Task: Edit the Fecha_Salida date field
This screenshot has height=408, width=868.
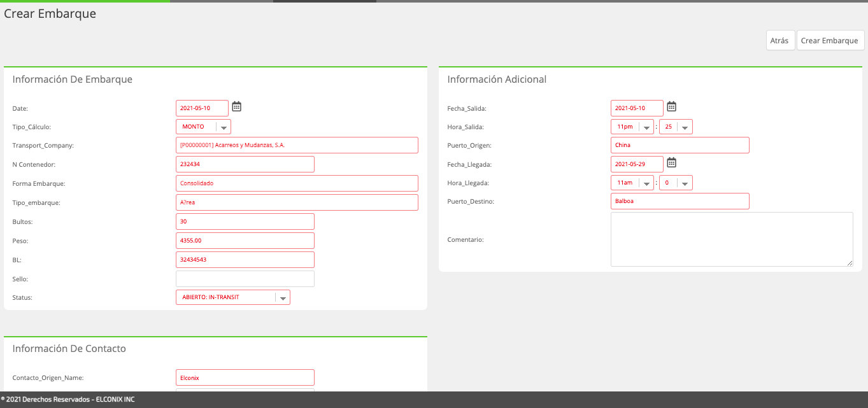Action: (x=637, y=108)
